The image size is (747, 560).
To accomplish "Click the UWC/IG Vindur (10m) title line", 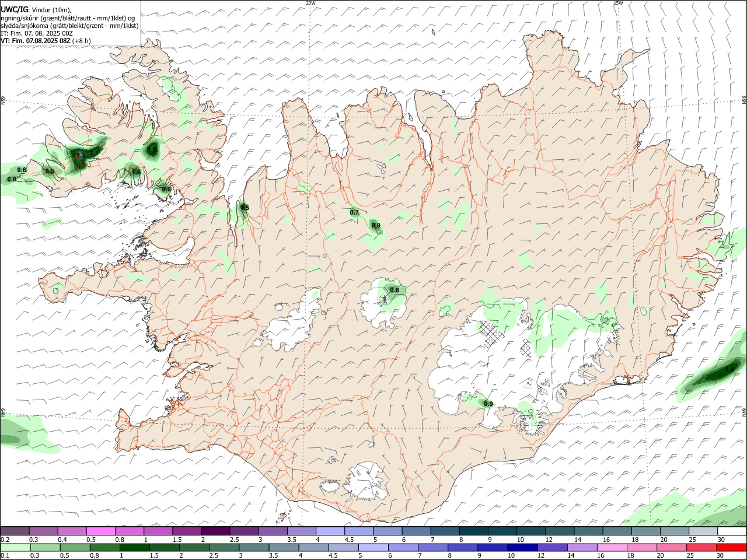I will (x=36, y=9).
